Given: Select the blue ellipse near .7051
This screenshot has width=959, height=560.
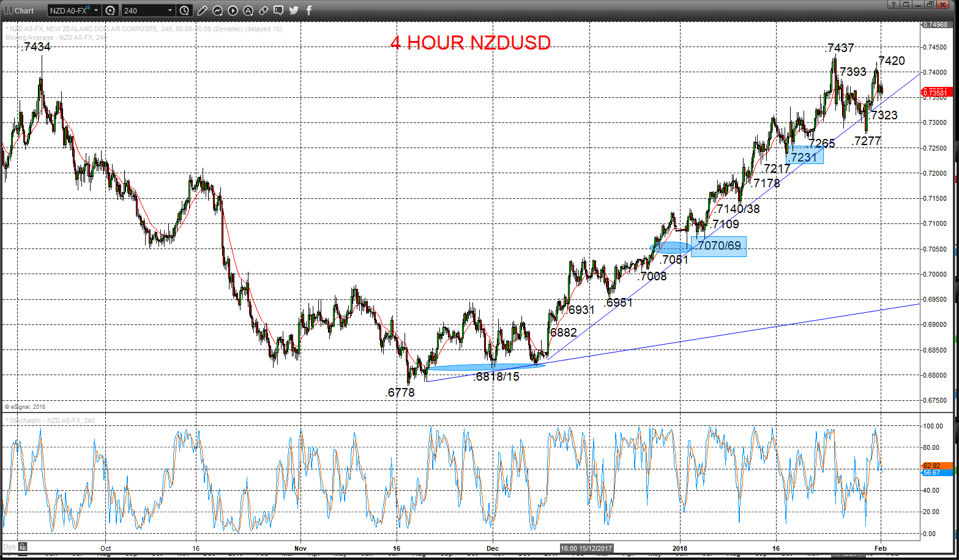Looking at the screenshot, I should click(x=671, y=247).
